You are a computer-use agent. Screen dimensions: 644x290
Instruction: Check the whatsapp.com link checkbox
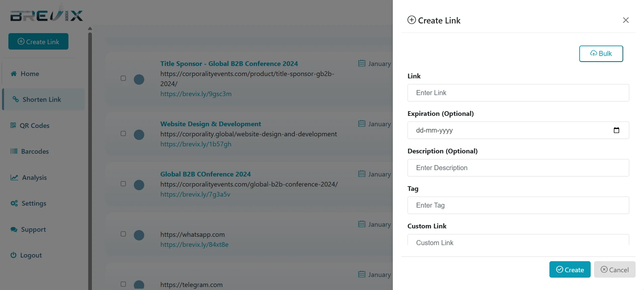click(x=123, y=234)
